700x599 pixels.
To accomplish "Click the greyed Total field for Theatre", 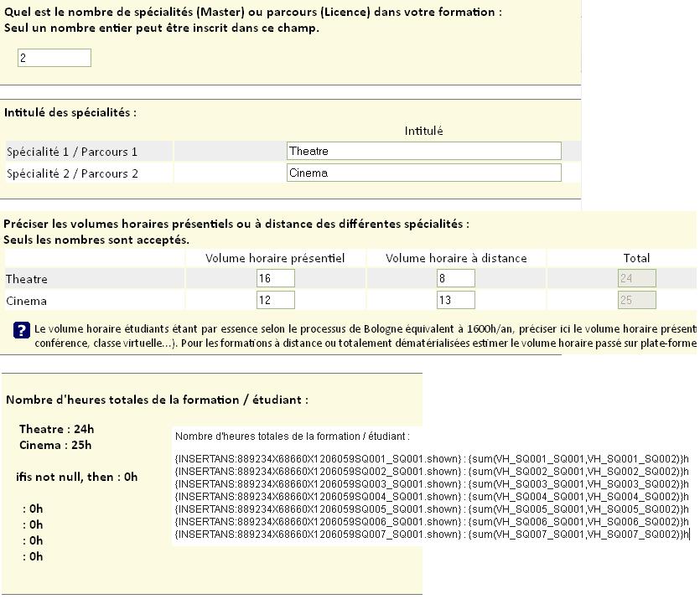I will [x=636, y=279].
